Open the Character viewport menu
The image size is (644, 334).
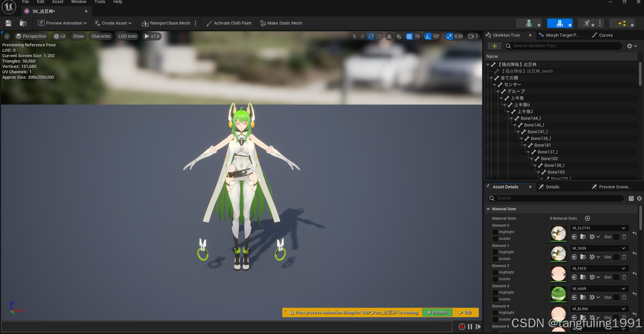tap(101, 36)
